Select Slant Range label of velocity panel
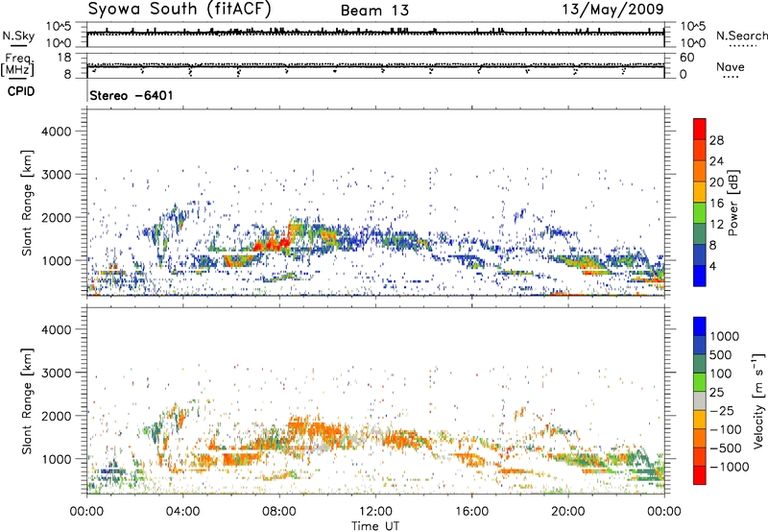Viewport: 768px width, 532px height. point(27,400)
